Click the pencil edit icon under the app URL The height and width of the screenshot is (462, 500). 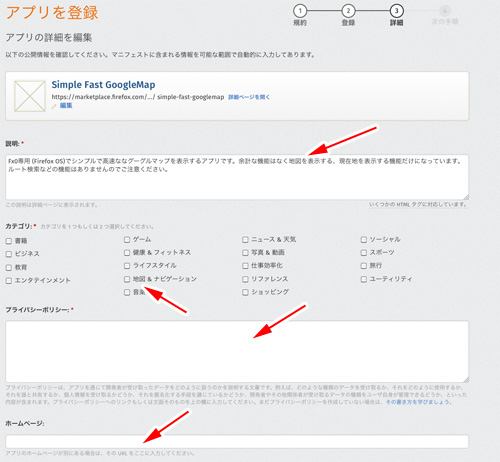(x=54, y=106)
